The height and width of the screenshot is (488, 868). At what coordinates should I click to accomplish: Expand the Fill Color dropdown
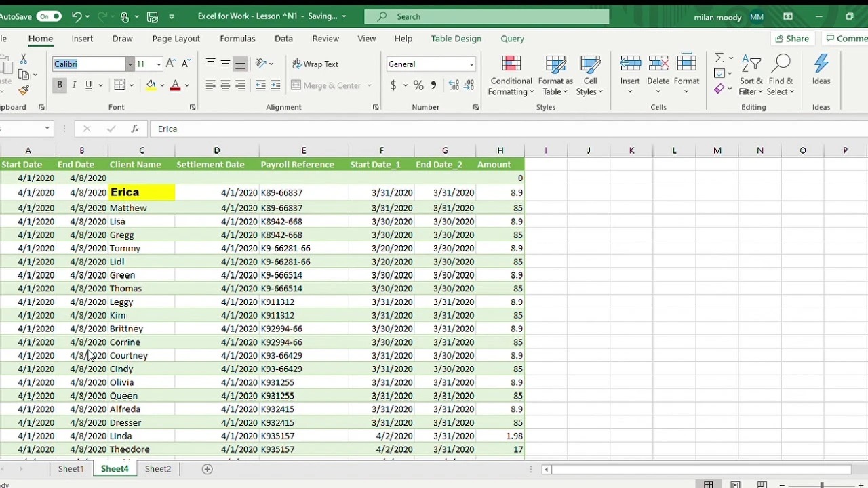(x=162, y=85)
